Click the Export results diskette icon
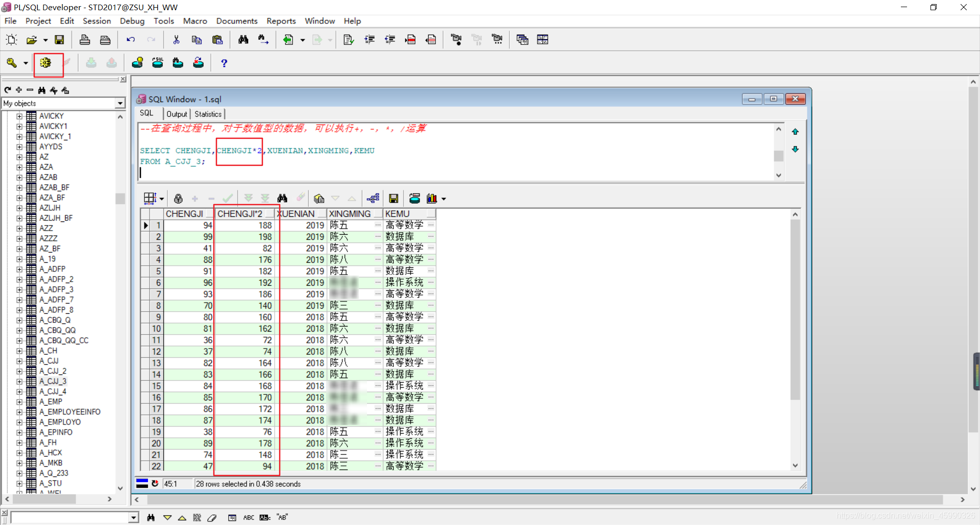 click(394, 198)
